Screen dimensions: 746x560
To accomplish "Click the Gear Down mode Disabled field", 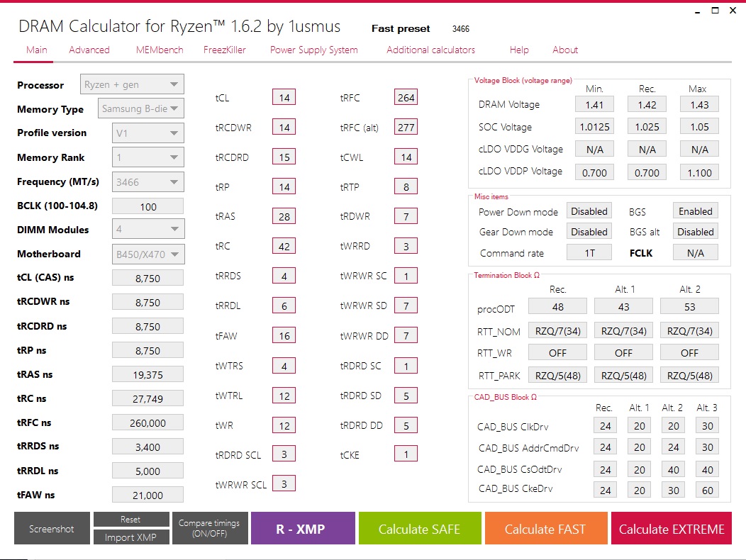I will pyautogui.click(x=589, y=232).
